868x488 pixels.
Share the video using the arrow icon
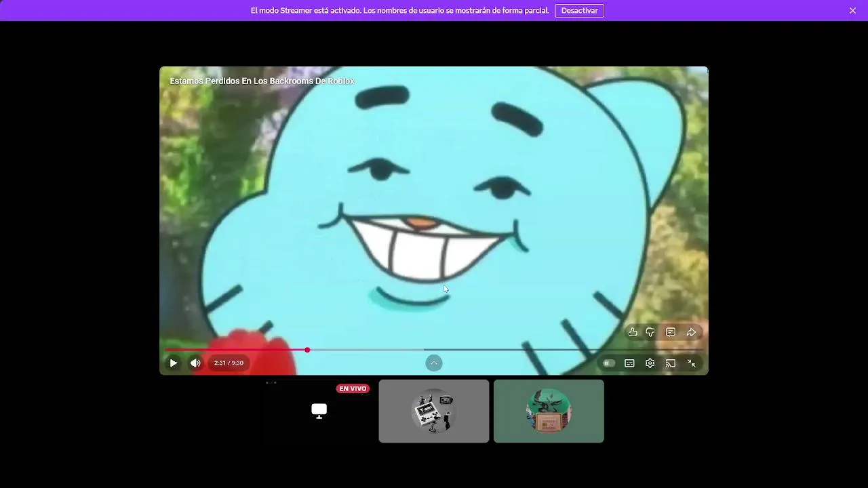coord(691,332)
